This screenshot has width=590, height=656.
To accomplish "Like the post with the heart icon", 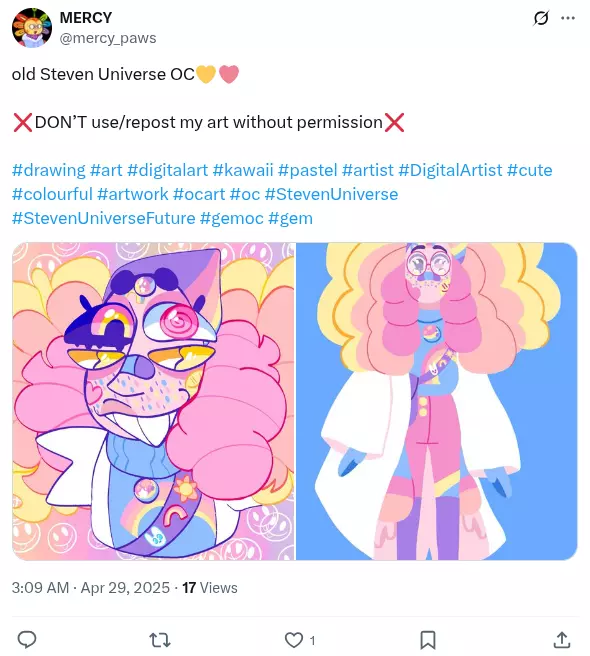I will pos(294,640).
